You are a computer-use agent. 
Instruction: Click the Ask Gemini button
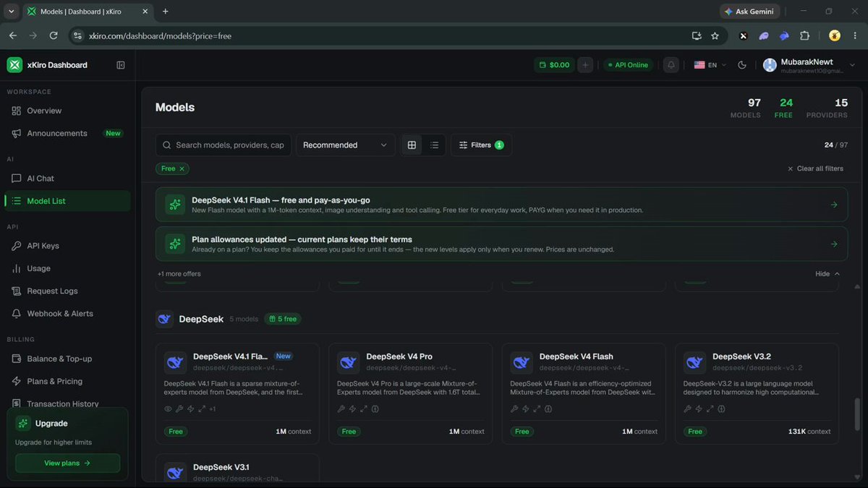click(749, 12)
